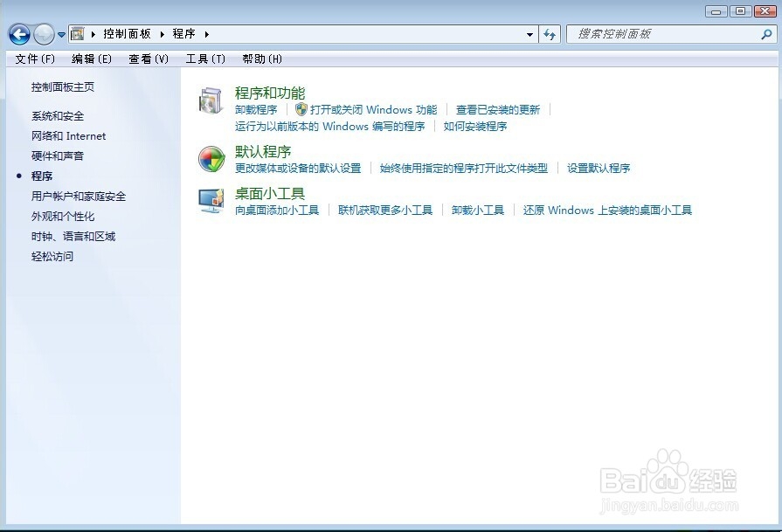Open the 查看 menu
This screenshot has height=532, width=782.
[148, 59]
